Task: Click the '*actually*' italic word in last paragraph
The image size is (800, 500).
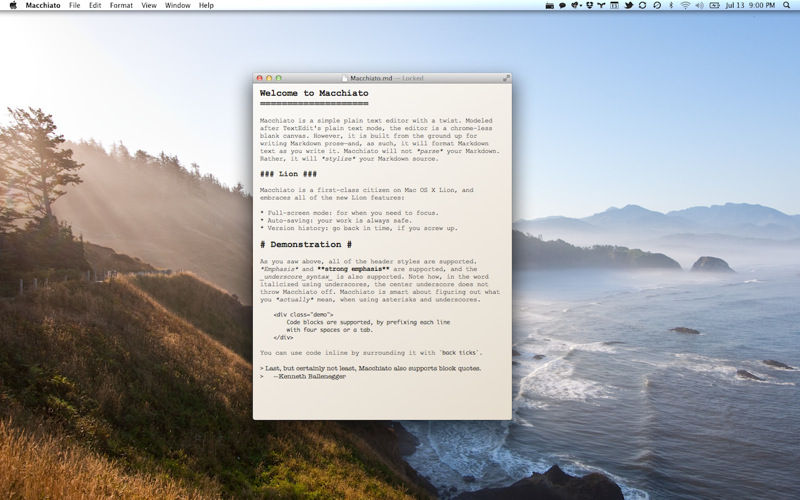Action: click(x=294, y=299)
